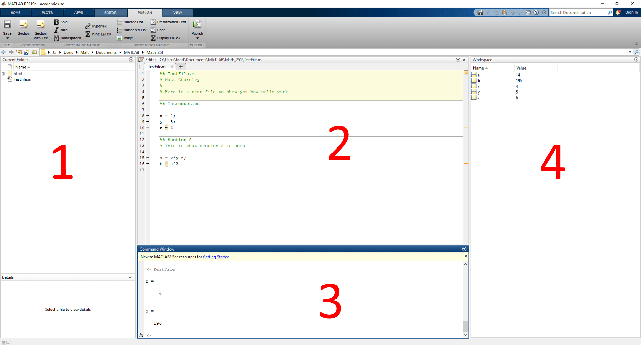Click the Monospaced markup icon
This screenshot has height=364, width=641.
pyautogui.click(x=56, y=38)
